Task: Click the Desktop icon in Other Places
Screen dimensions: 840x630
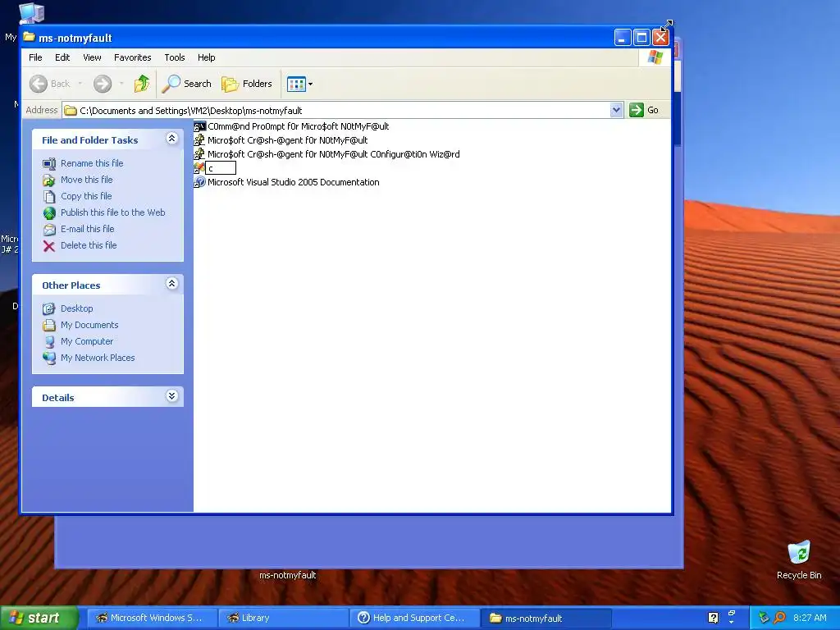Action: tap(49, 308)
